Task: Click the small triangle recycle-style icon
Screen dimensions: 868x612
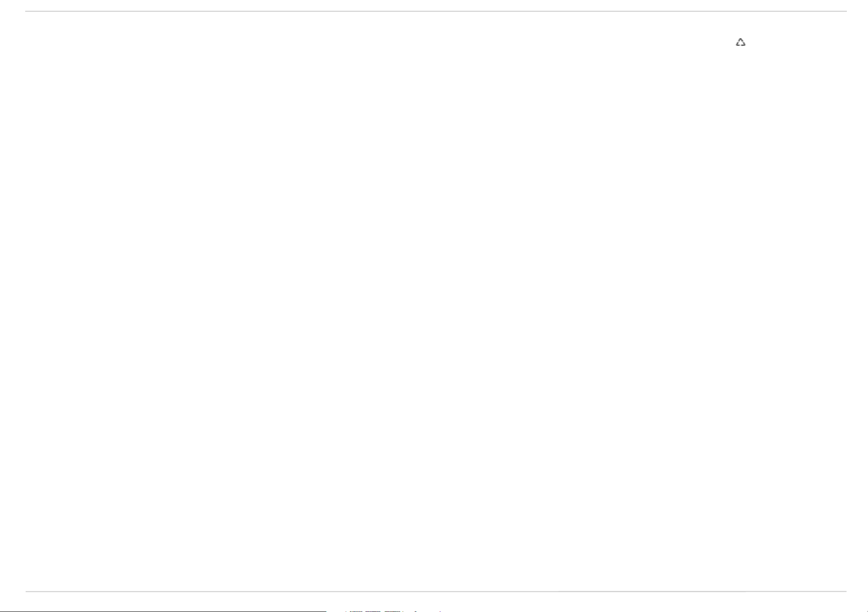Action: 740,42
